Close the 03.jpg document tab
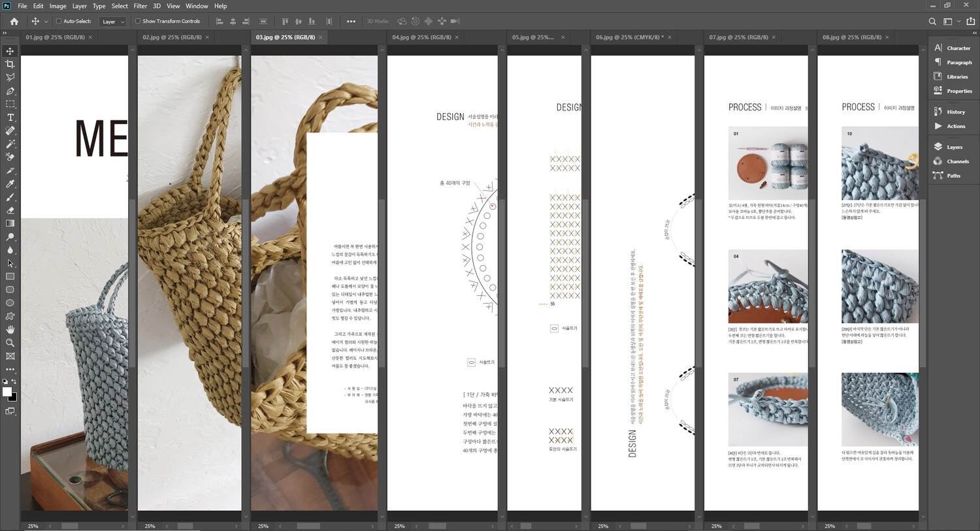 tap(321, 37)
